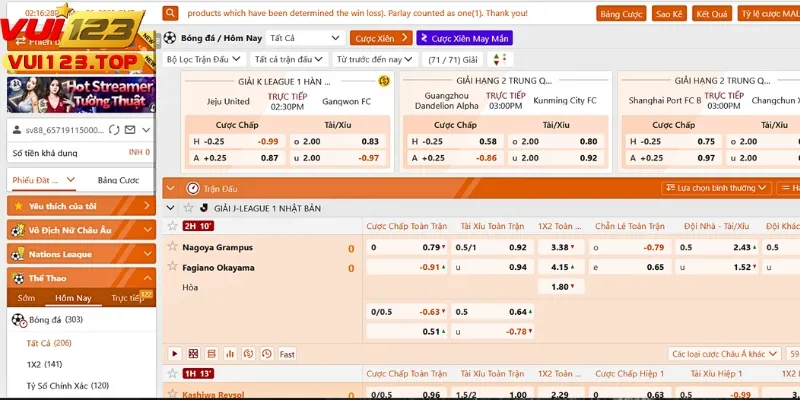Click Kết Quả button

712,14
